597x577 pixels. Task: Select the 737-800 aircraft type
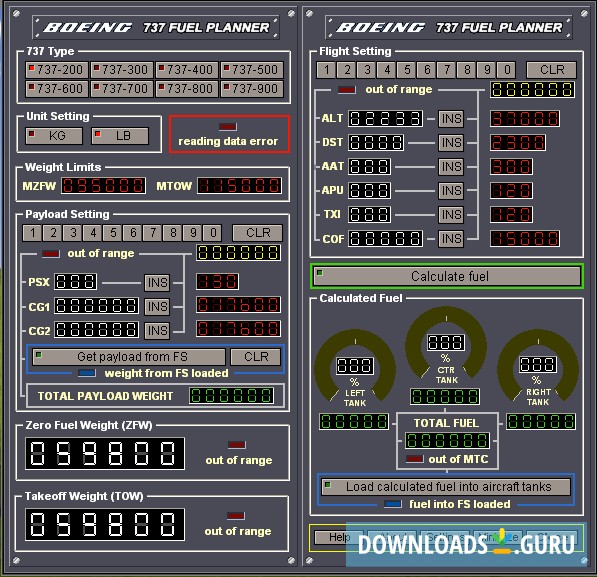click(x=187, y=89)
